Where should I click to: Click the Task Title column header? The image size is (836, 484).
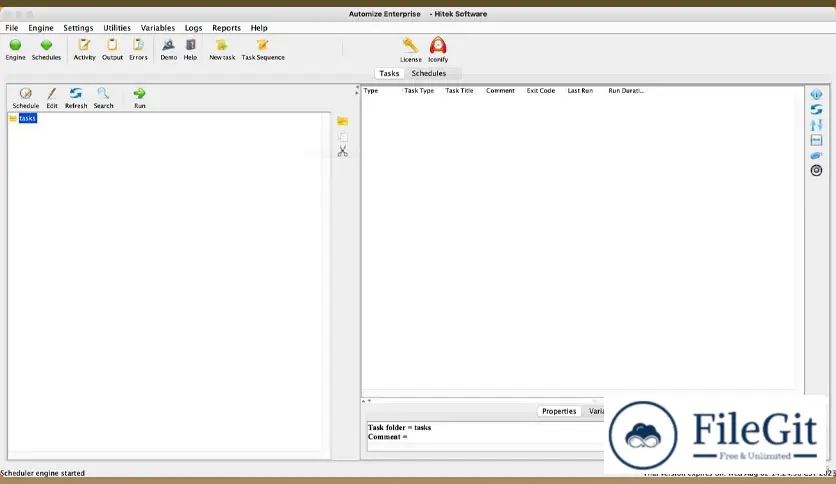click(459, 91)
